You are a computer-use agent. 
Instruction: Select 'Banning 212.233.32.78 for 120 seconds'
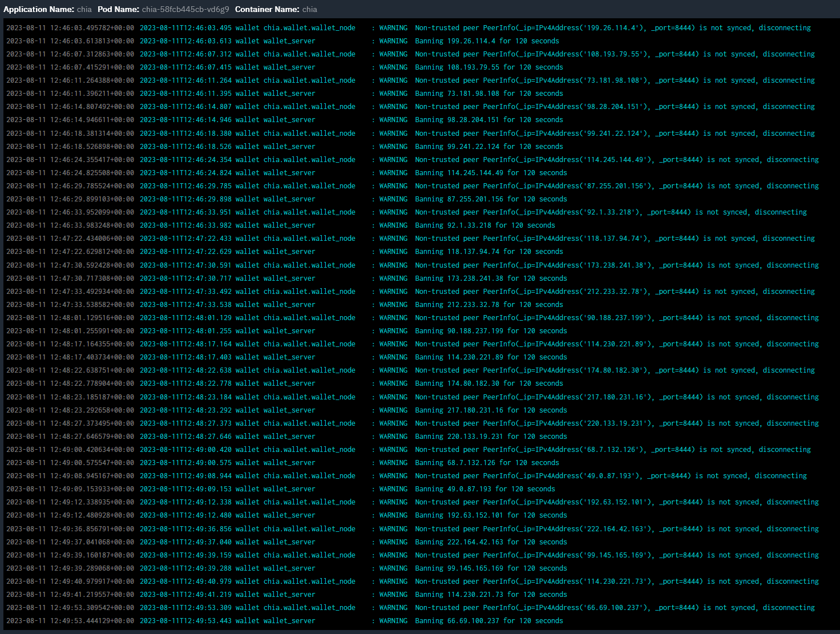coord(489,305)
